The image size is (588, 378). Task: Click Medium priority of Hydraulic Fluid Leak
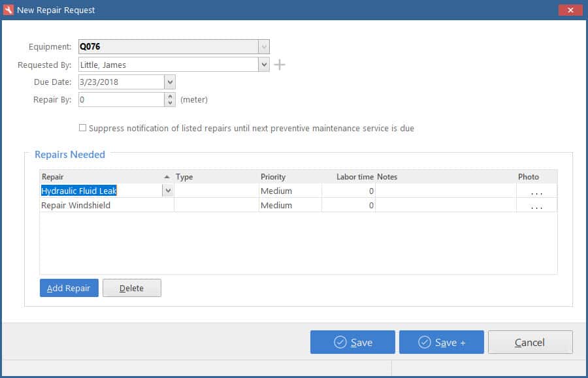(290, 191)
